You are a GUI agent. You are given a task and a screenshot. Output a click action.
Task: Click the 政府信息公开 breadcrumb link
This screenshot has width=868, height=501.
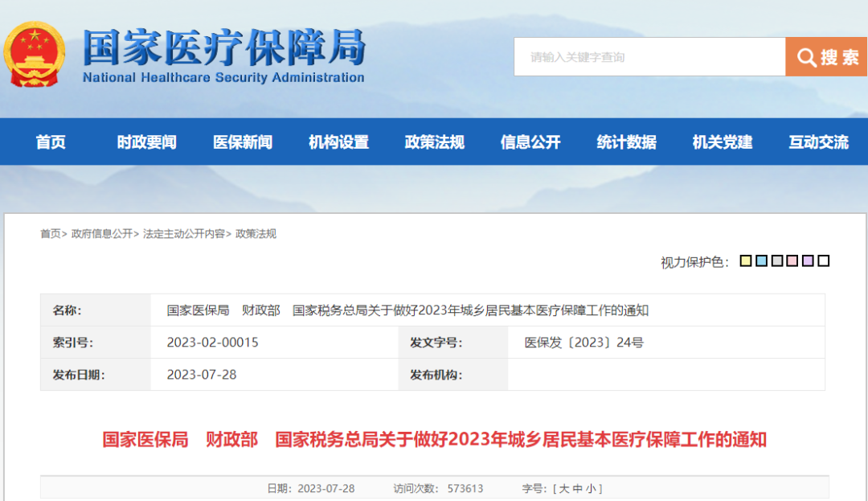click(102, 234)
